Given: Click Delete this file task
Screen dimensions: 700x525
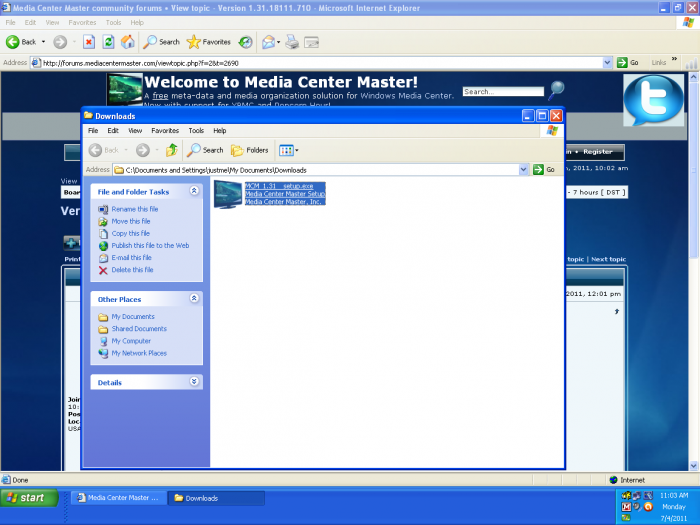Looking at the screenshot, I should (x=132, y=270).
